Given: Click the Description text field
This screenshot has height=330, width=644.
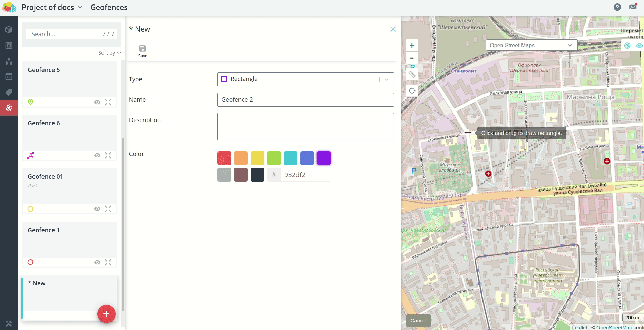Looking at the screenshot, I should pos(305,127).
